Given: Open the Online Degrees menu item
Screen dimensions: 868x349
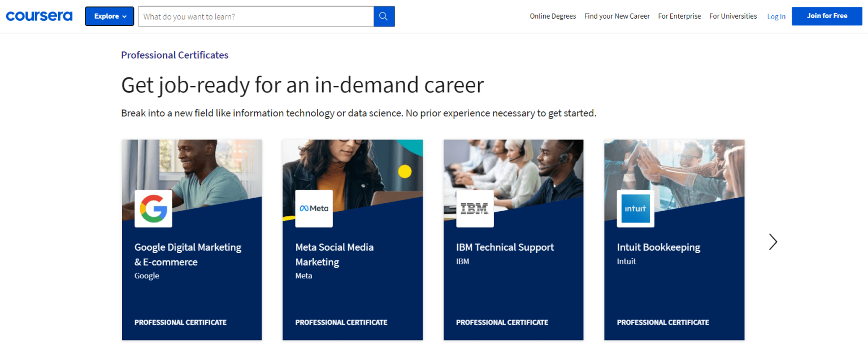Looking at the screenshot, I should (552, 16).
